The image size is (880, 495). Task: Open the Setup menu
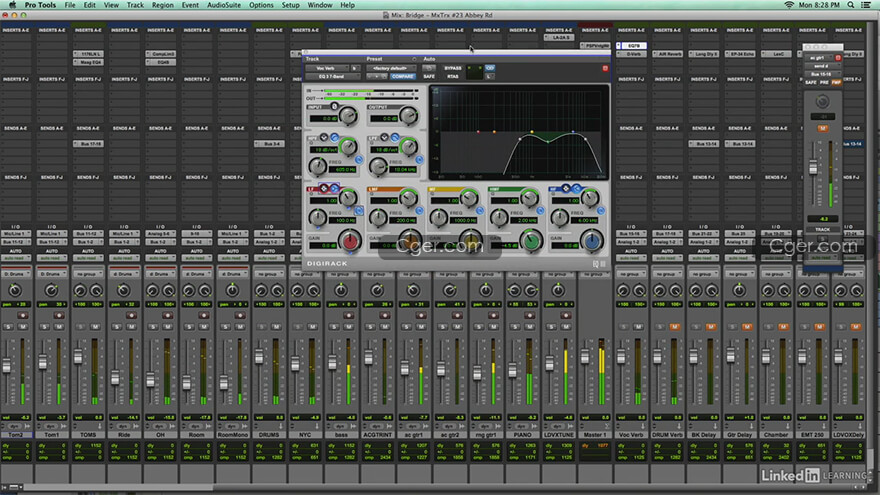coord(290,5)
